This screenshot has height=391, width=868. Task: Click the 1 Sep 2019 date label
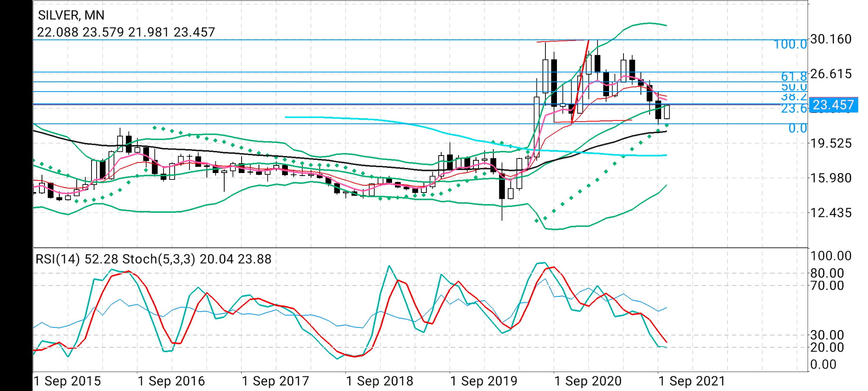coord(484,381)
